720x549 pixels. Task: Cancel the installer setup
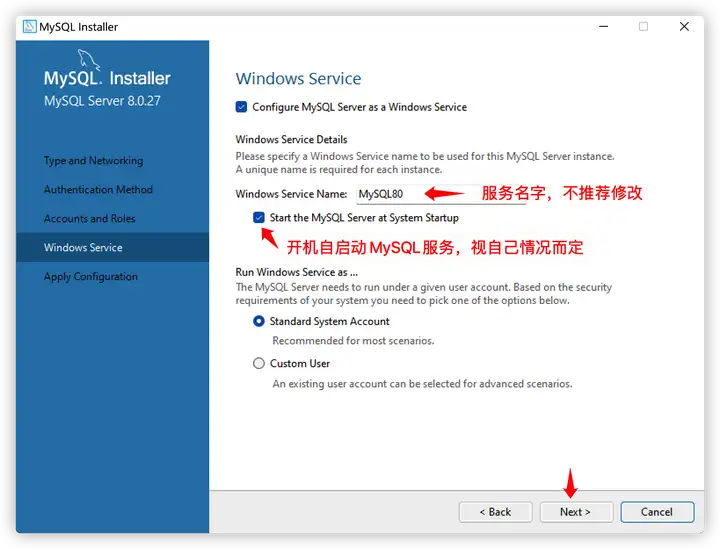click(x=657, y=512)
